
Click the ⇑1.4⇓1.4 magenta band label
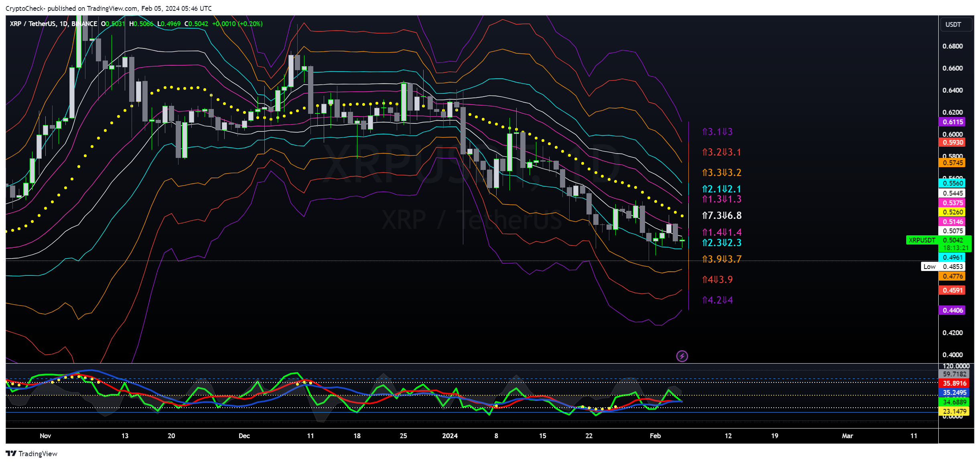click(x=722, y=232)
